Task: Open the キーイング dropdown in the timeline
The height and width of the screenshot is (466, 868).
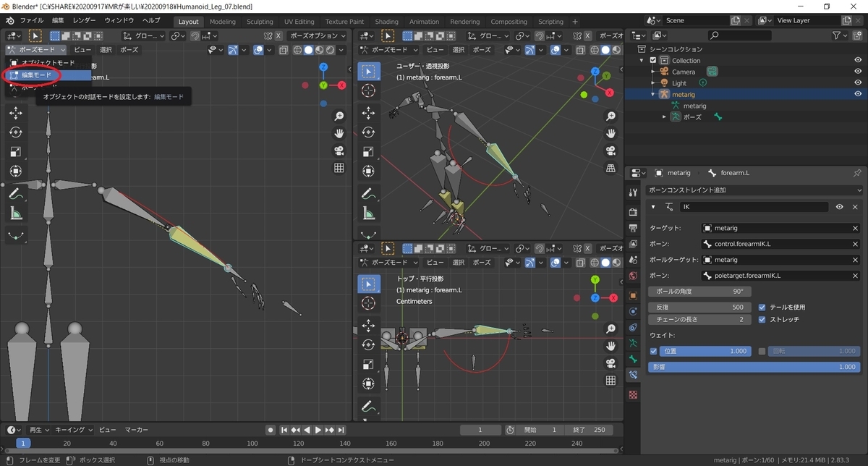Action: (x=74, y=430)
